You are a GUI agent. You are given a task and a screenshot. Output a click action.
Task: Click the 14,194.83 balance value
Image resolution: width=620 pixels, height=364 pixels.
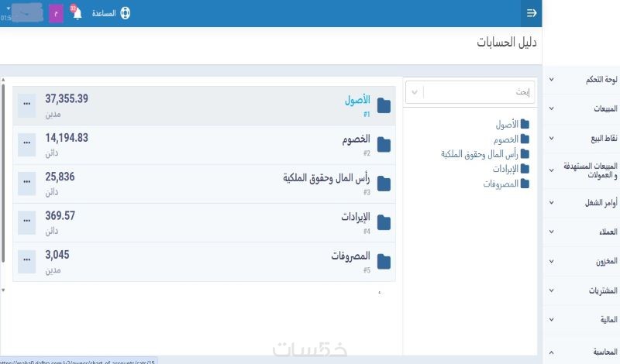point(67,138)
